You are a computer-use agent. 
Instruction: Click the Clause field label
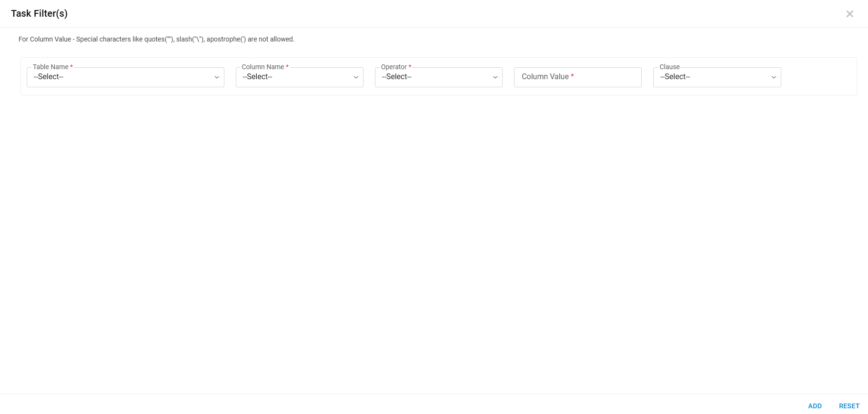point(669,67)
